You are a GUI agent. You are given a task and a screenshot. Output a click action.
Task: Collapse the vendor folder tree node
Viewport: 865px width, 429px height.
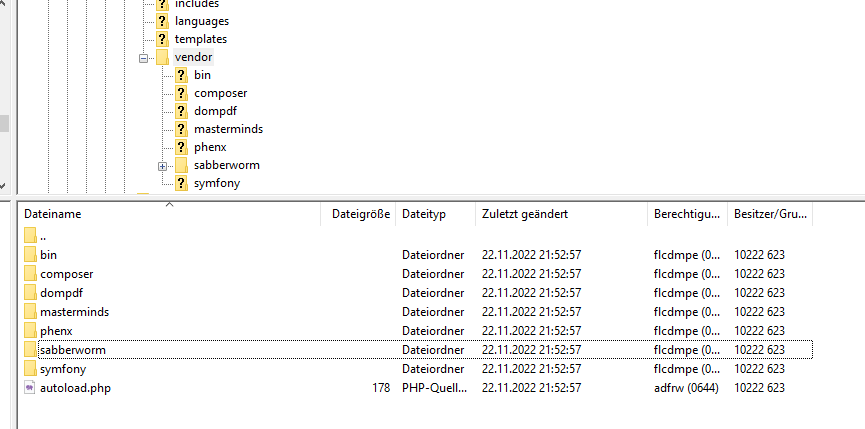[143, 58]
